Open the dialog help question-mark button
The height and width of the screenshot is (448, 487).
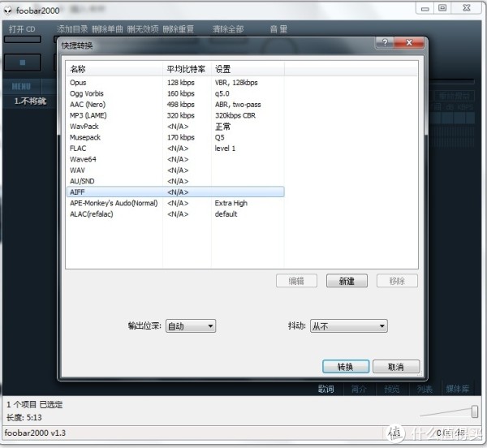point(385,42)
